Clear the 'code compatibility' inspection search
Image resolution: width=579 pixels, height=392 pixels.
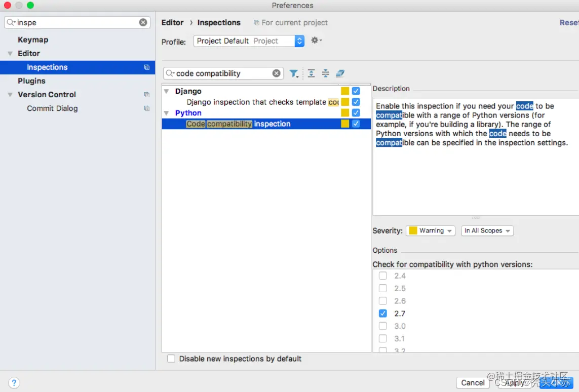276,73
